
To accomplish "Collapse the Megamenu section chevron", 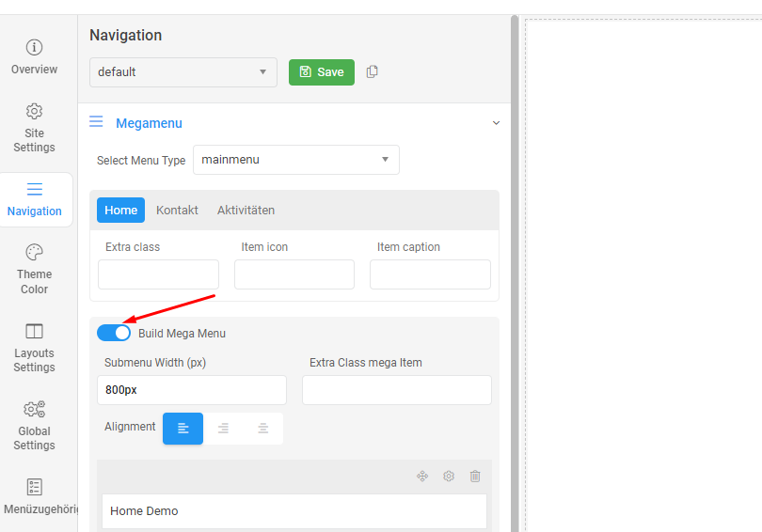I will (x=496, y=123).
